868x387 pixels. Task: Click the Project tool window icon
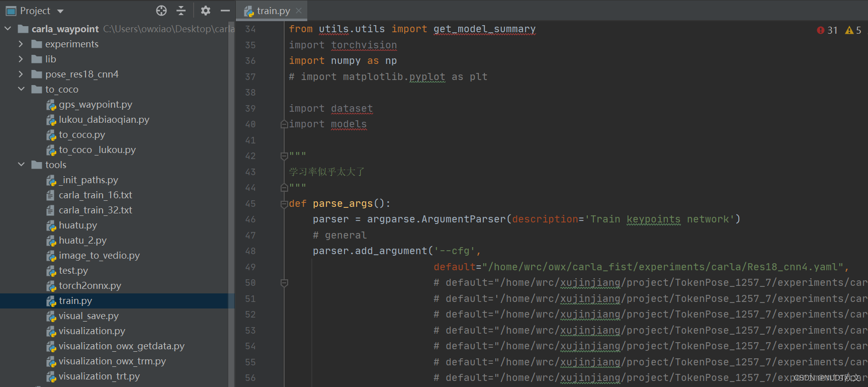click(x=11, y=11)
